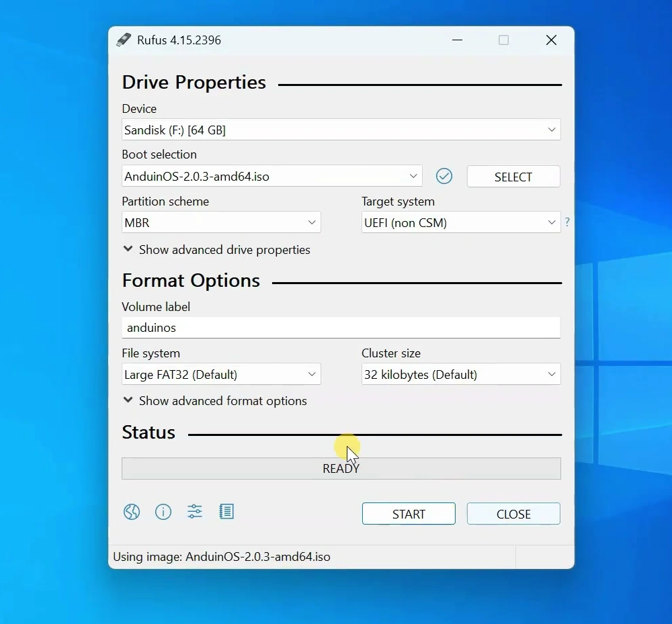Viewport: 672px width, 624px height.
Task: Open application settings sliders icon
Action: click(x=195, y=511)
